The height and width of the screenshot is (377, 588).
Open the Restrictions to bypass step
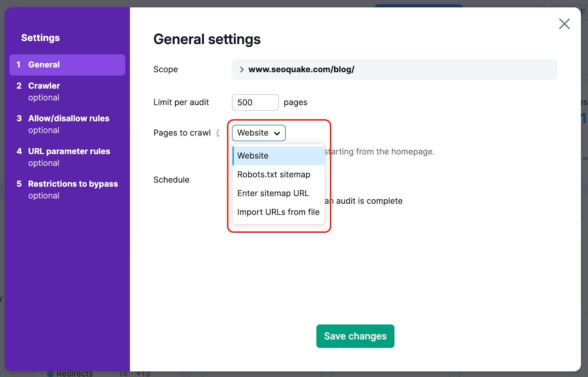[73, 184]
